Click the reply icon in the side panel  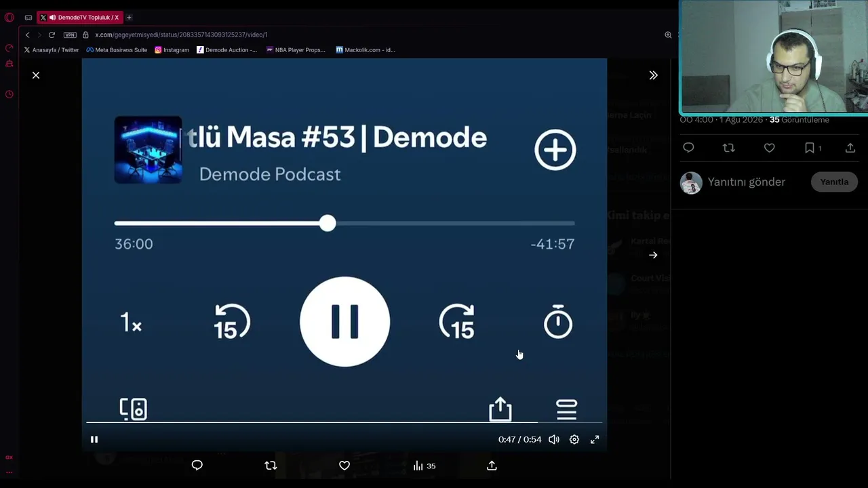[688, 148]
